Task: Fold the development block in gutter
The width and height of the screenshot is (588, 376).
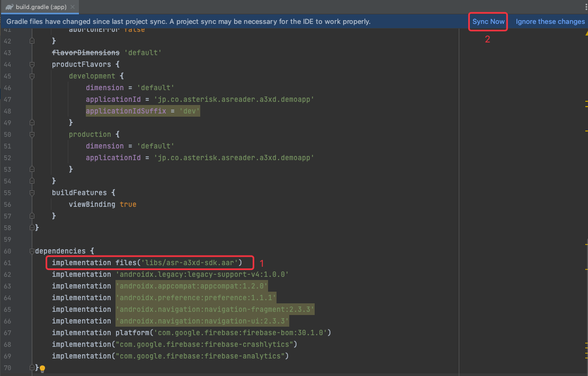Action: click(x=32, y=76)
